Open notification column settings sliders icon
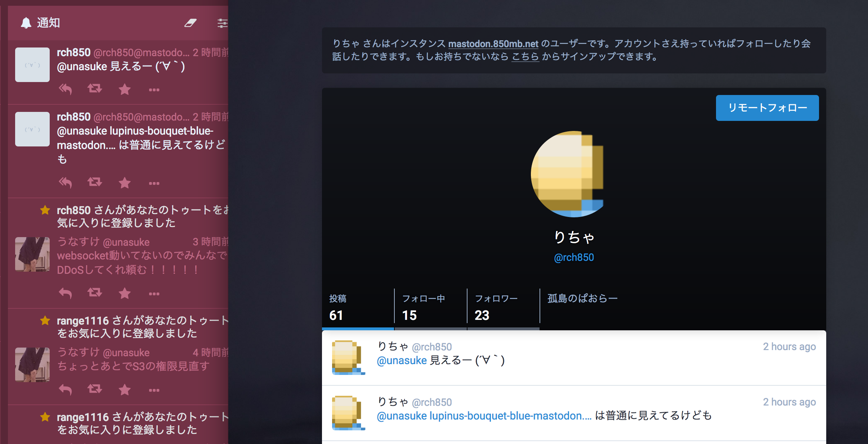 pyautogui.click(x=223, y=23)
